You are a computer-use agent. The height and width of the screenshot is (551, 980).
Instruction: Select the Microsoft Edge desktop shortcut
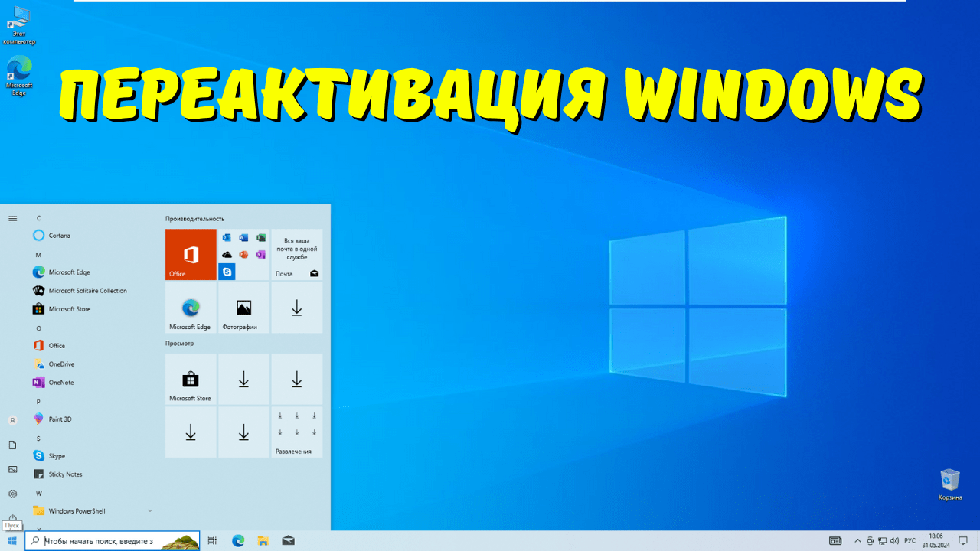19,77
